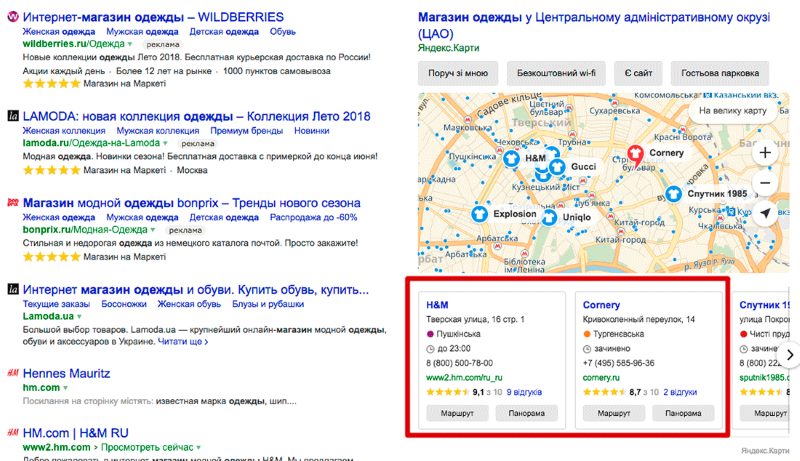The width and height of the screenshot is (800, 461).
Task: Open Яндекс.Карти link under heading
Action: tap(448, 48)
